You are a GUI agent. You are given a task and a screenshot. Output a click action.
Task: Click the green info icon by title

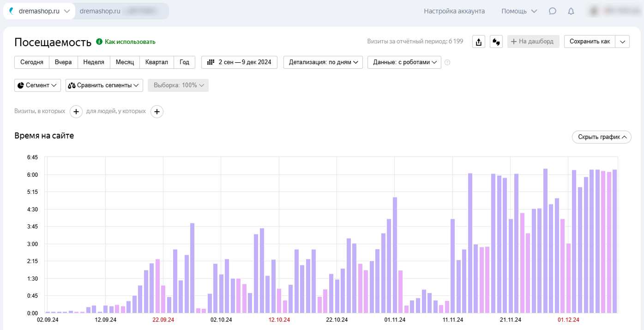[99, 42]
